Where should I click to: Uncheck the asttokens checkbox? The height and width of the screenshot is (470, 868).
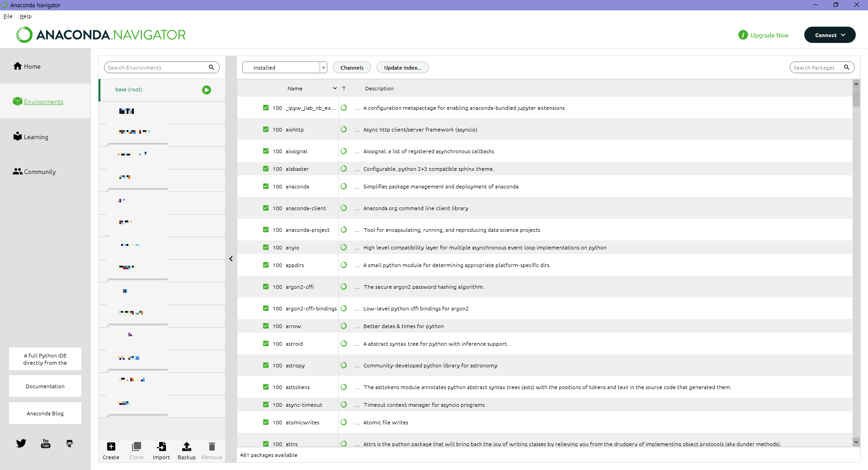click(266, 387)
